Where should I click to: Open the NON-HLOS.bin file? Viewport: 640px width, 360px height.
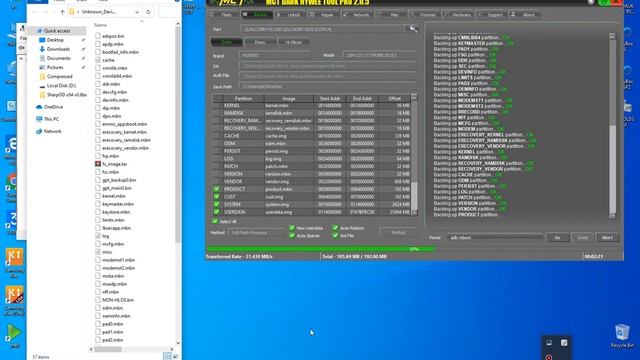coord(114,300)
